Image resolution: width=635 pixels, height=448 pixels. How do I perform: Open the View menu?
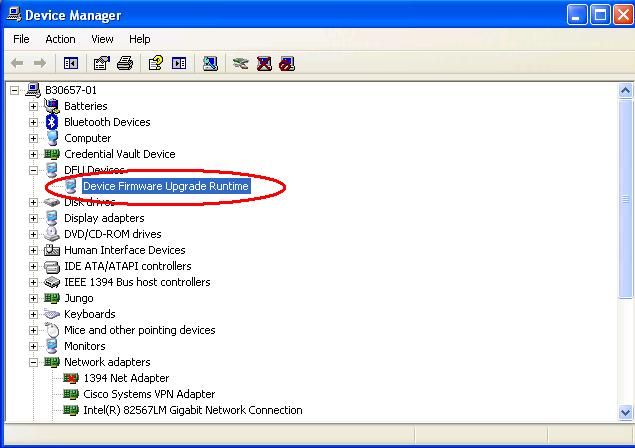tap(102, 39)
